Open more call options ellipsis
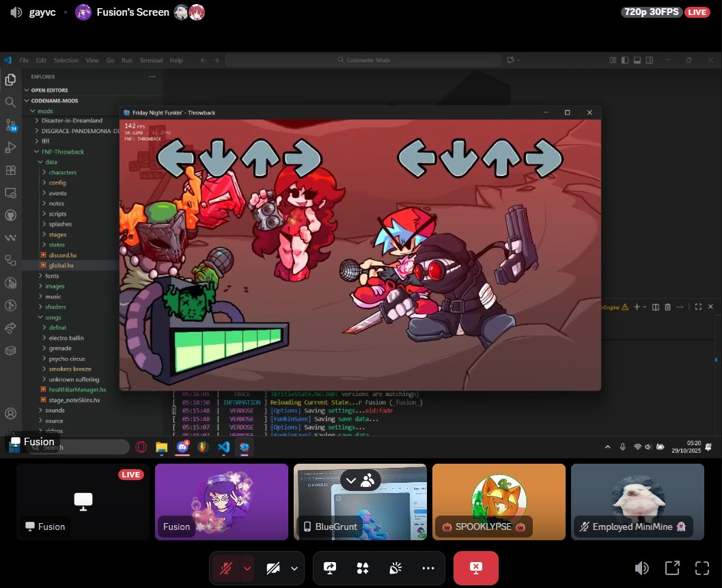Image resolution: width=722 pixels, height=588 pixels. click(428, 568)
